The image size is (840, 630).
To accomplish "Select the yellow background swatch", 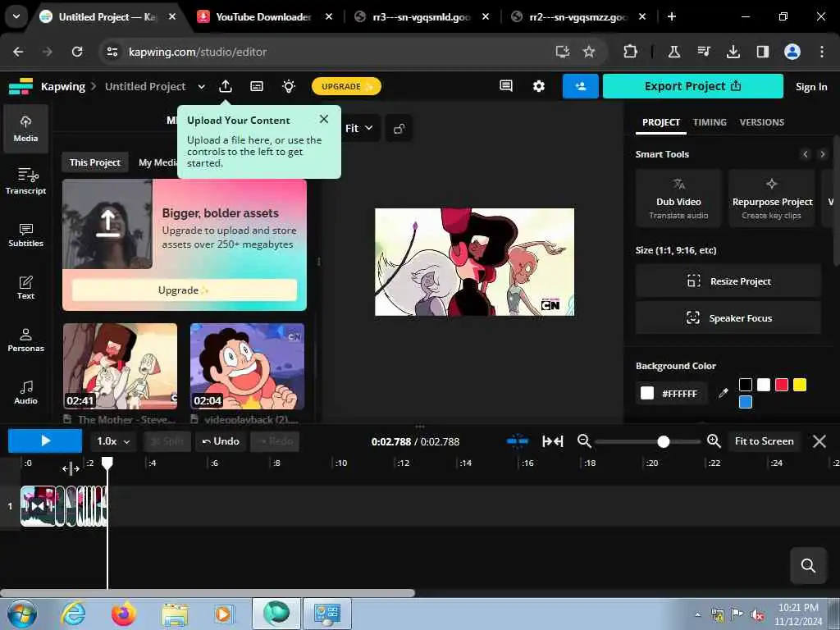I will [x=800, y=385].
